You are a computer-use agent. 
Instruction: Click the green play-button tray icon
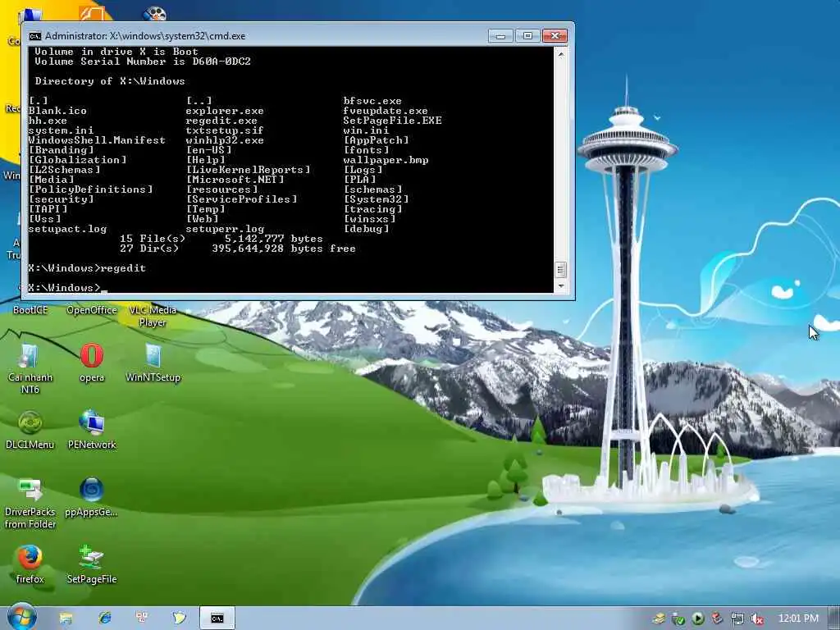pos(697,619)
